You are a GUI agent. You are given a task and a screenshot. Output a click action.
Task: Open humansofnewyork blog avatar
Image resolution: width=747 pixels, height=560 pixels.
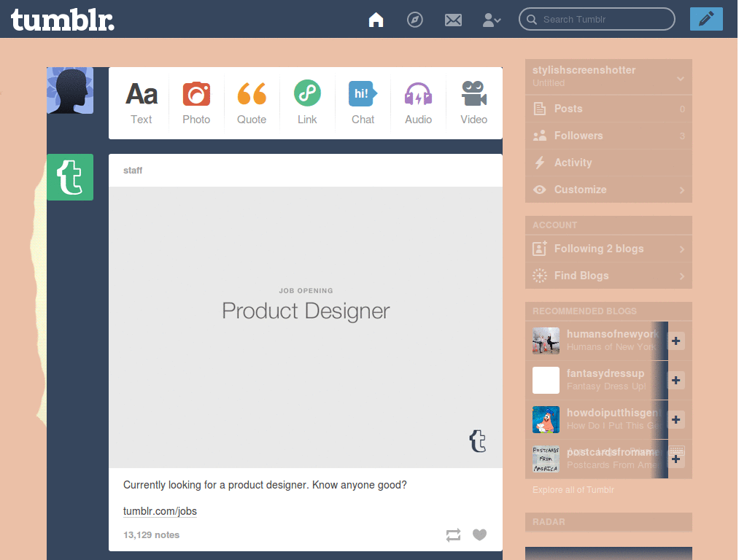tap(546, 341)
